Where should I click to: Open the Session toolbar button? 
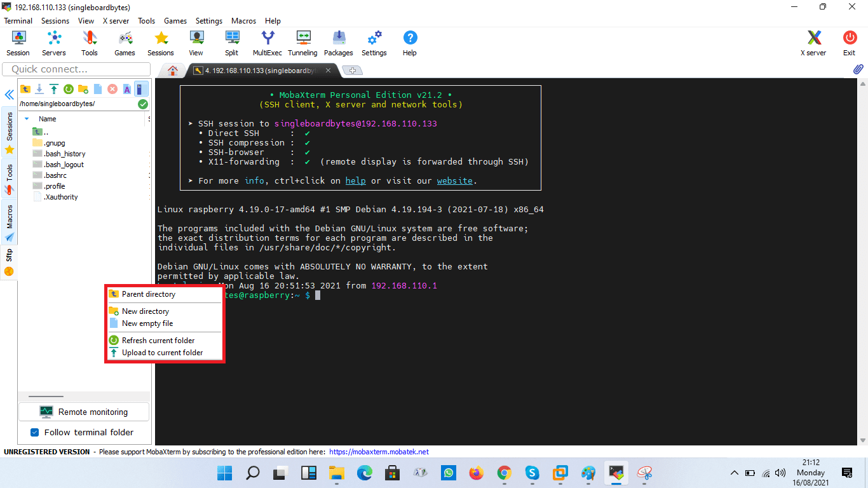click(18, 43)
